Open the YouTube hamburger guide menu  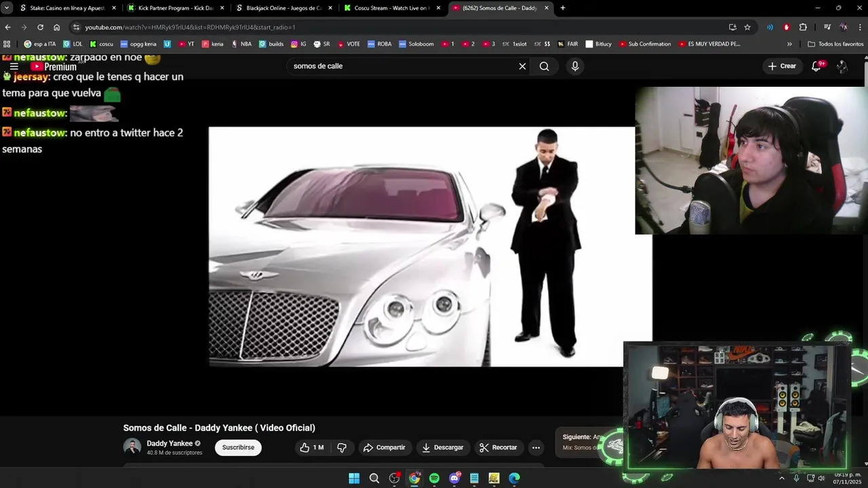pyautogui.click(x=14, y=66)
